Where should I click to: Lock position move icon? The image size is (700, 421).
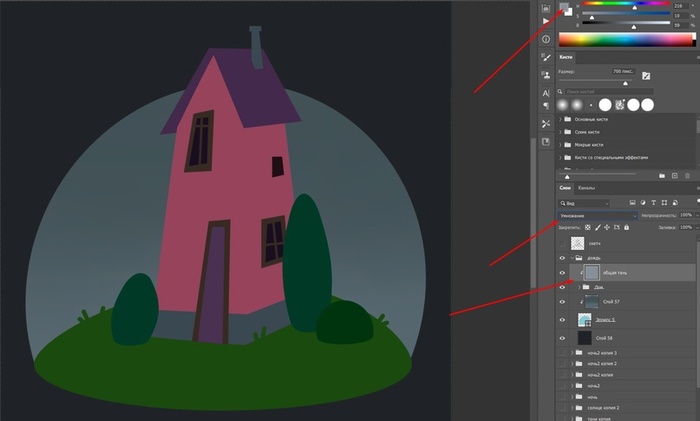[x=607, y=227]
